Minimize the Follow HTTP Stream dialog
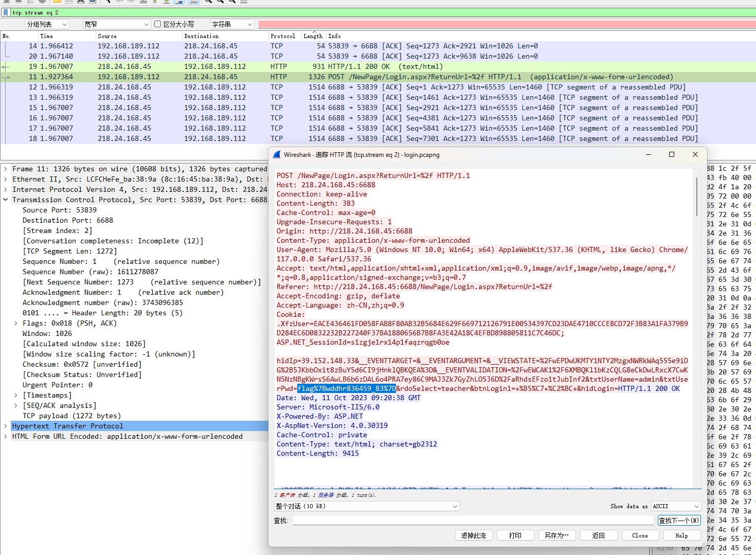This screenshot has width=756, height=555. click(648, 154)
